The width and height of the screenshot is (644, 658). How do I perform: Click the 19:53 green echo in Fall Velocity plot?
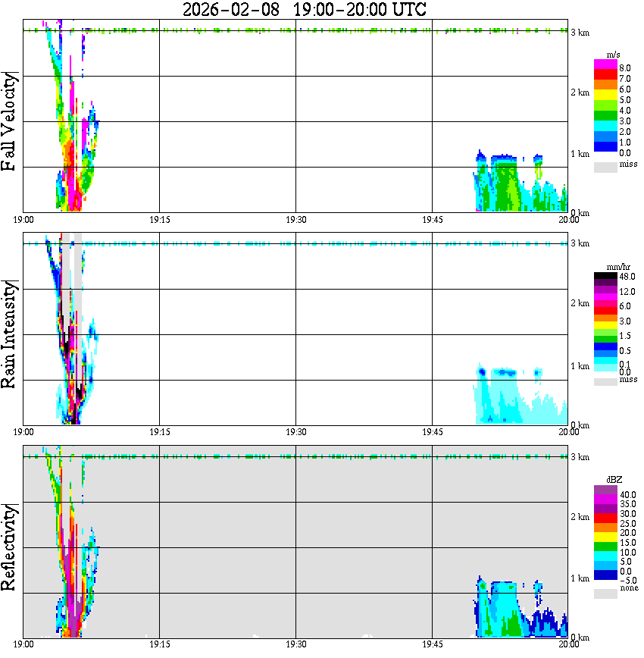click(505, 186)
